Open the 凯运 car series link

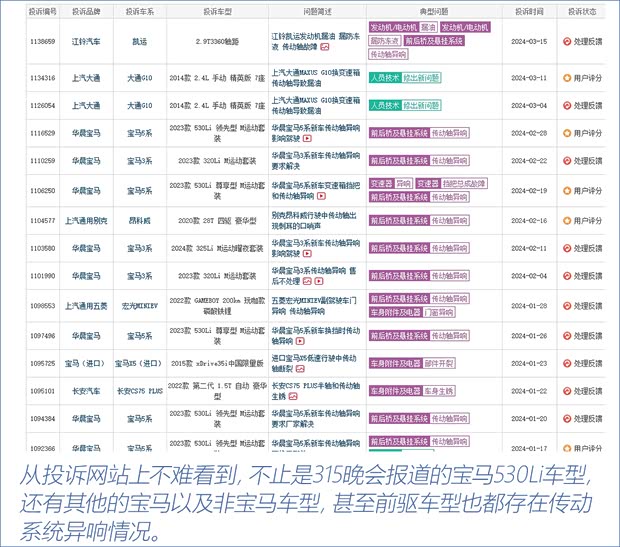(140, 42)
